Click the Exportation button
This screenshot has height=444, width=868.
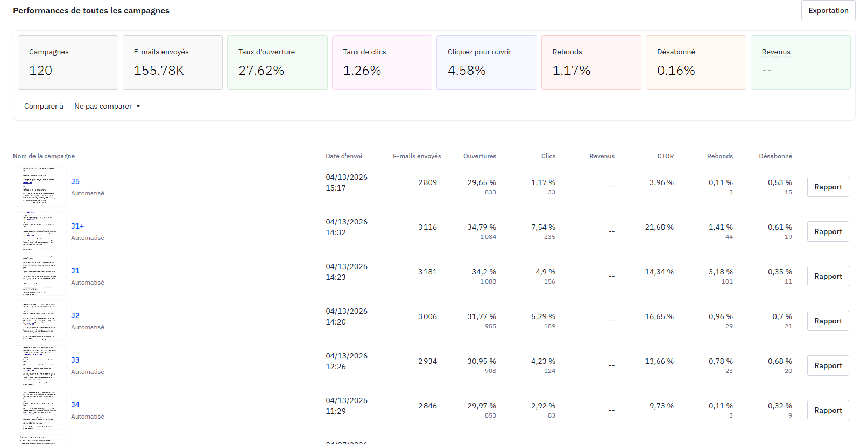point(828,10)
